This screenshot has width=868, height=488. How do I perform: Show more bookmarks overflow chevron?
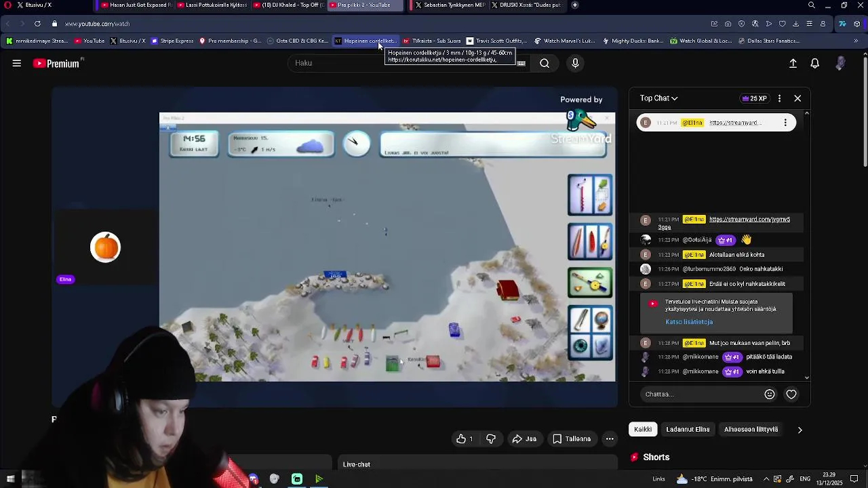pyautogui.click(x=856, y=41)
